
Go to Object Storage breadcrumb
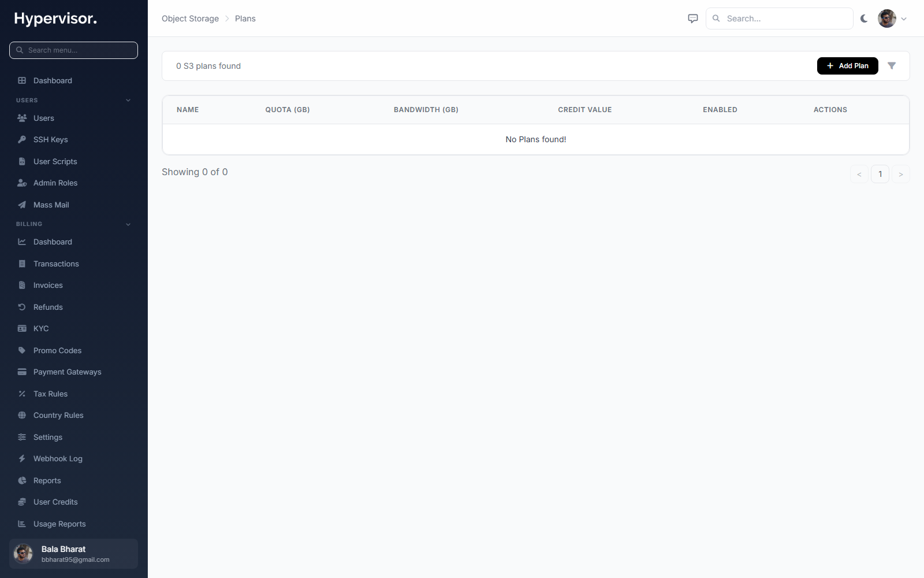coord(190,18)
